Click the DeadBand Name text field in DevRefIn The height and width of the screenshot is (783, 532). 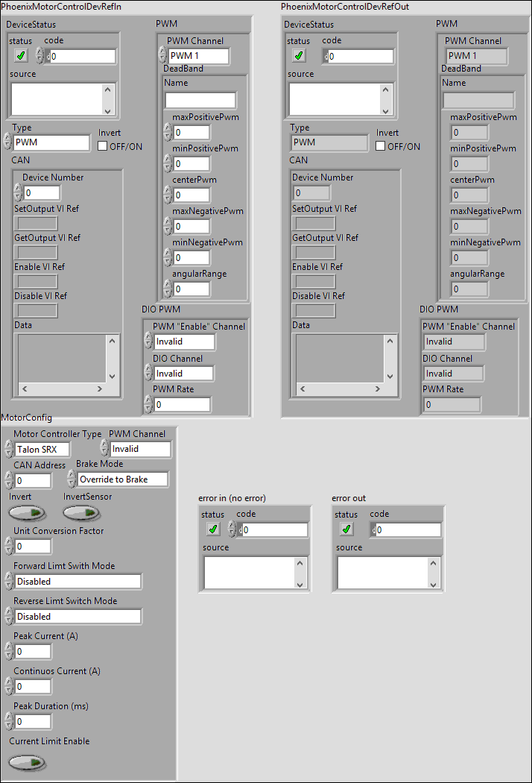tap(200, 100)
